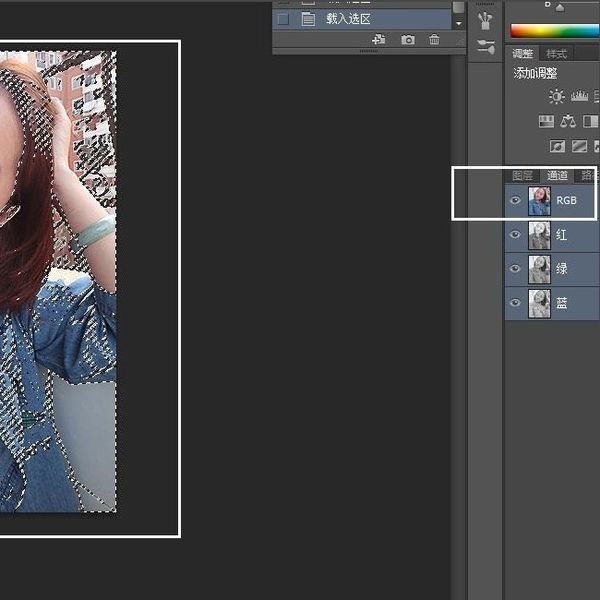This screenshot has height=600, width=600.
Task: Toggle visibility of the 红 channel
Action: pyautogui.click(x=515, y=235)
